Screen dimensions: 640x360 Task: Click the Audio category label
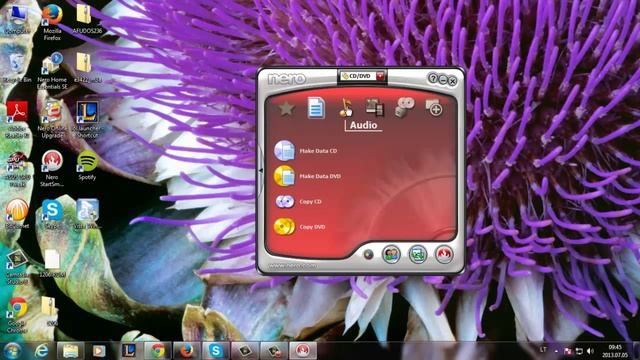click(x=363, y=125)
